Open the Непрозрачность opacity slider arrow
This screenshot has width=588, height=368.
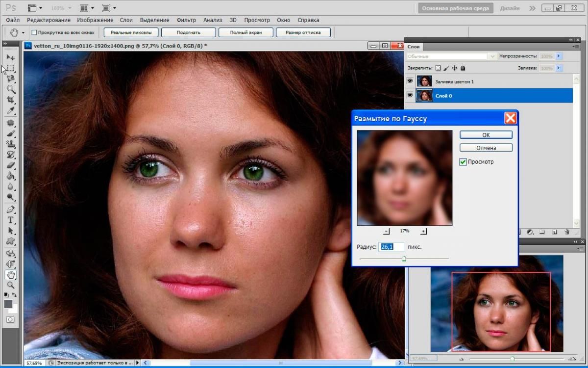[x=559, y=56]
